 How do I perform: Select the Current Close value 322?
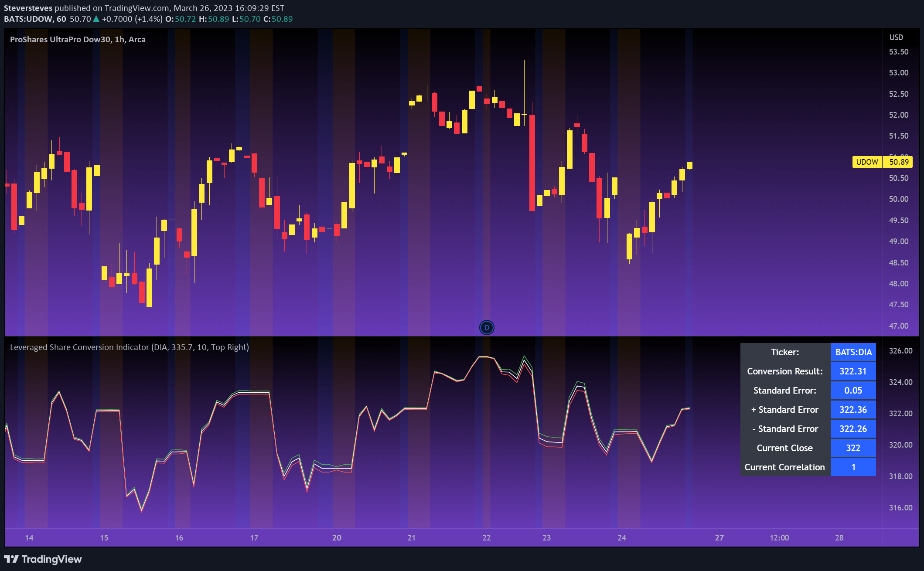(x=853, y=448)
